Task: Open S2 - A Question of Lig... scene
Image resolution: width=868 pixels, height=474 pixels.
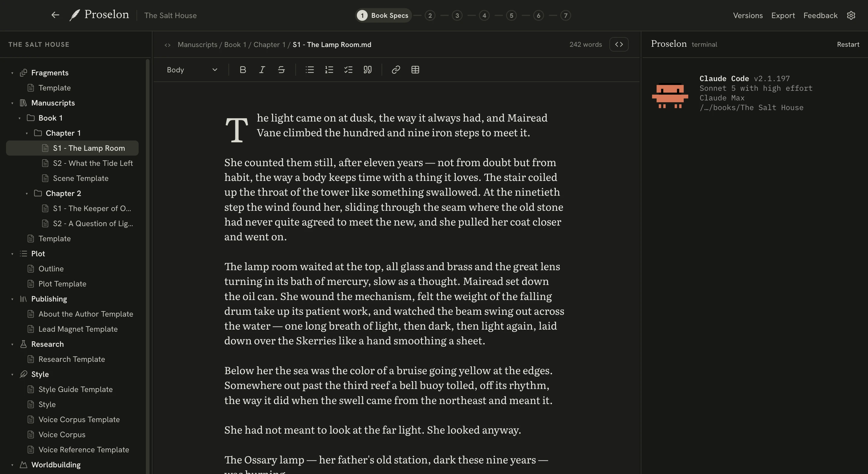Action: [x=72, y=223]
